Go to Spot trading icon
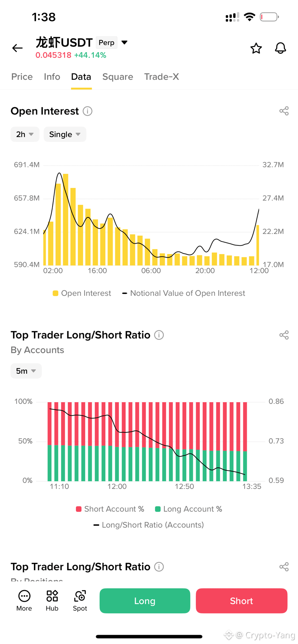Image resolution: width=298 pixels, height=644 pixels. (x=80, y=601)
